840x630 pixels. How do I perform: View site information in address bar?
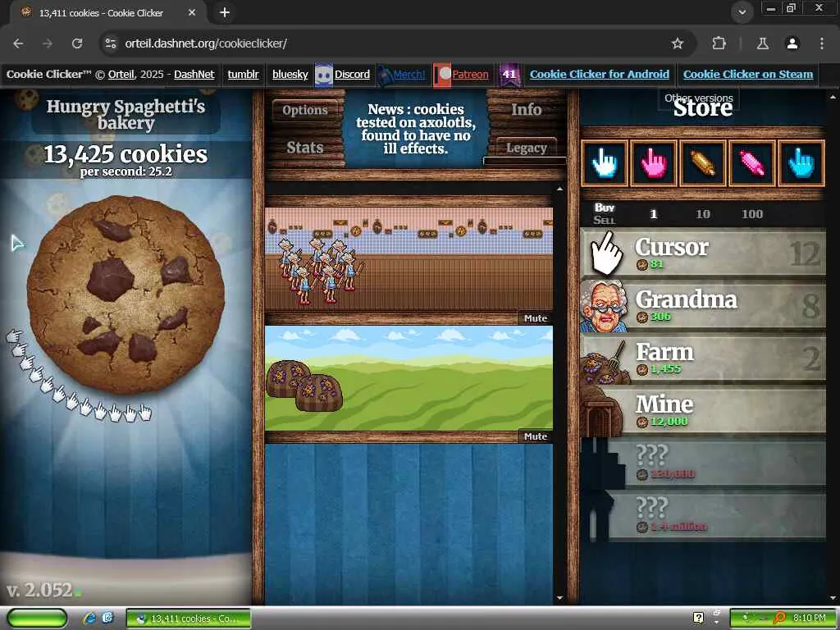(x=111, y=43)
